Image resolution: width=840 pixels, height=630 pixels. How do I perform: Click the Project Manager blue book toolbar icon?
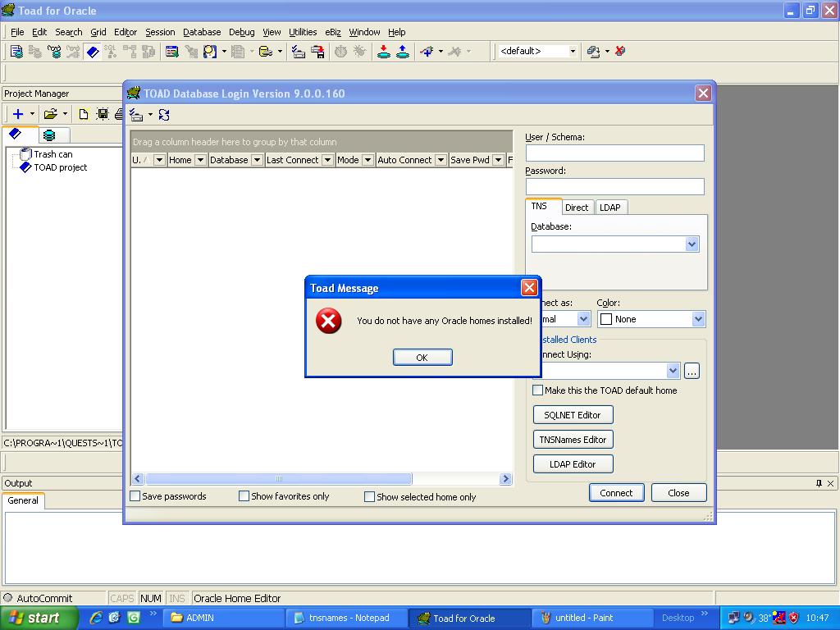coord(93,52)
